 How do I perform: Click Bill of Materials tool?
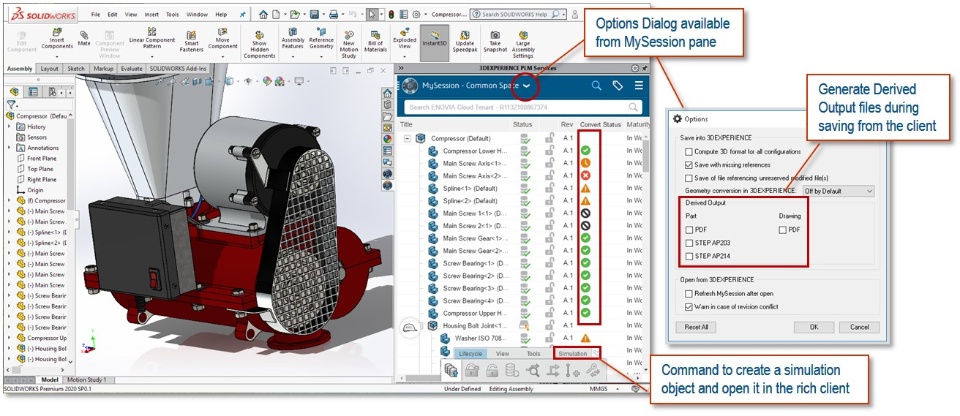[375, 41]
